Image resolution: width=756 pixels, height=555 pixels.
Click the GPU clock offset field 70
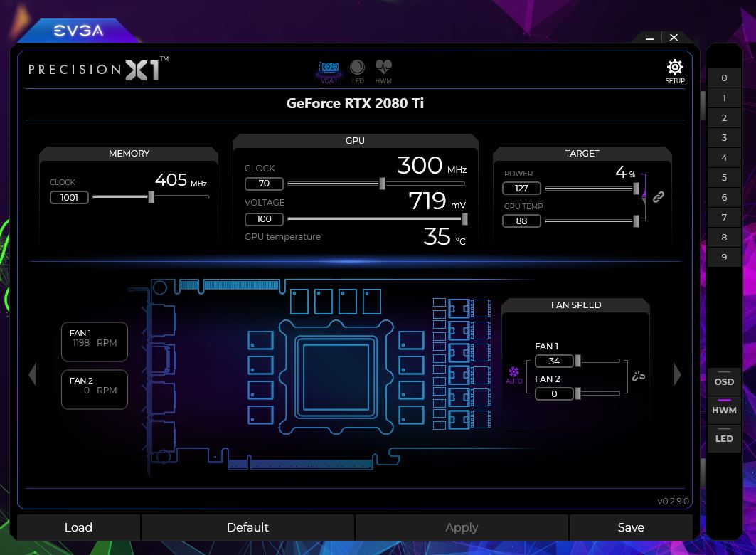[264, 184]
